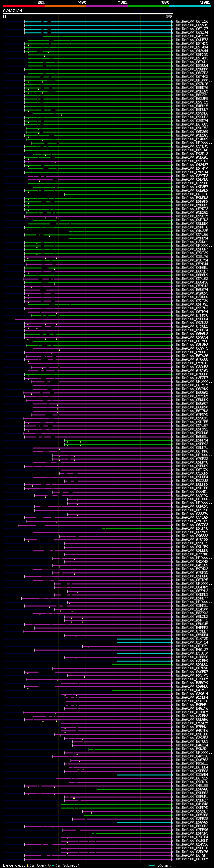The height and width of the screenshot is (868, 214).
Task: Select the UniRef100_B9T4X5 label
Action: 192,43
